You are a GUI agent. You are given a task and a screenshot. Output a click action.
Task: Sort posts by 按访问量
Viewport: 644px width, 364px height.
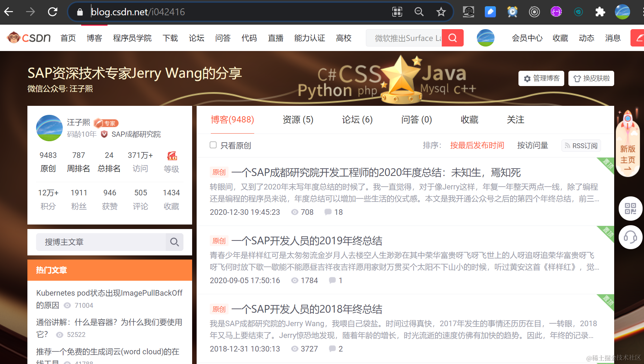pos(533,145)
